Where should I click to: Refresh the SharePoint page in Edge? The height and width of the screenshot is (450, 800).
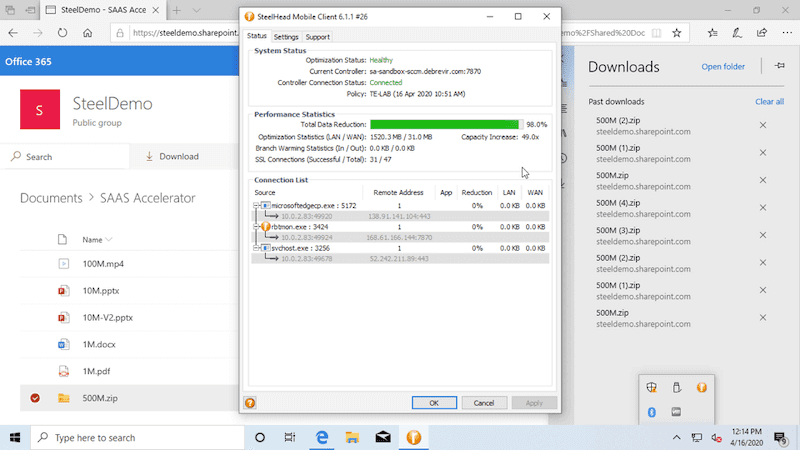click(x=62, y=33)
